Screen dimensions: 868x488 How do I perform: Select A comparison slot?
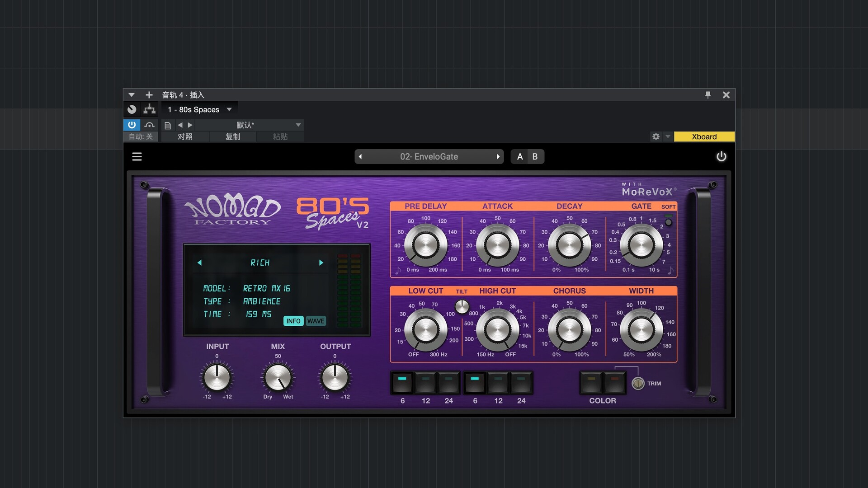click(x=520, y=156)
